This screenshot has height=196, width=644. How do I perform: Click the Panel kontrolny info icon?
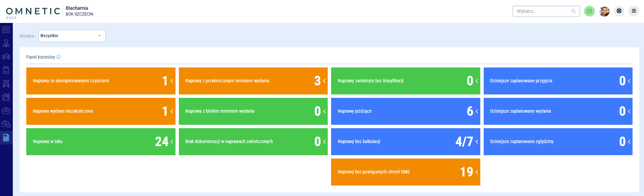[59, 57]
